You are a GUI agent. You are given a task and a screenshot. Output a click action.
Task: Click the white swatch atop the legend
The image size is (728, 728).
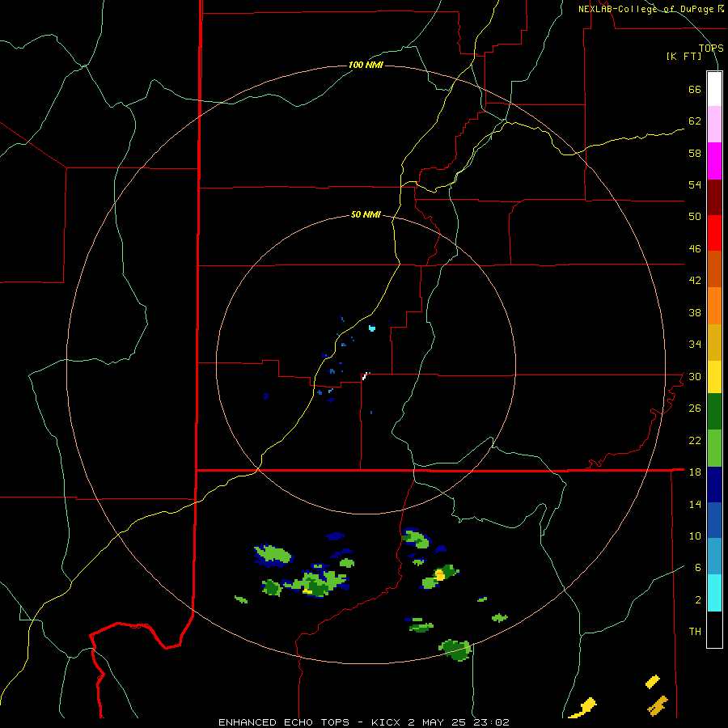pos(714,89)
